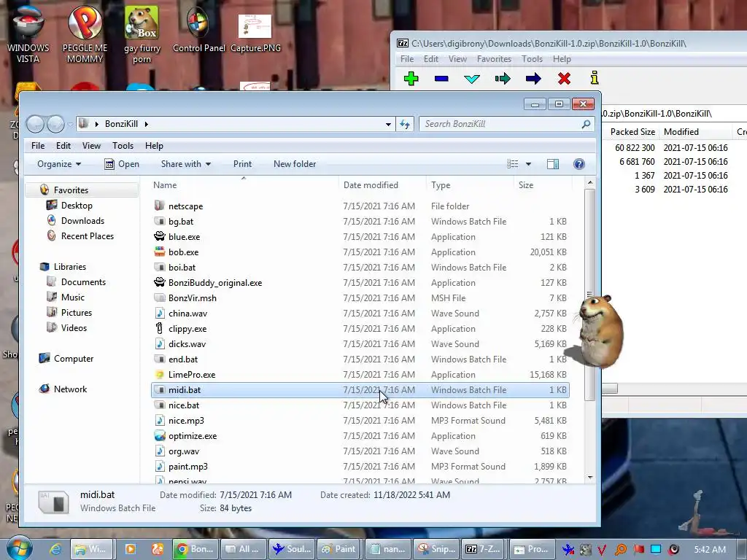Select Computer in the navigation pane
747x560 pixels.
pyautogui.click(x=74, y=359)
